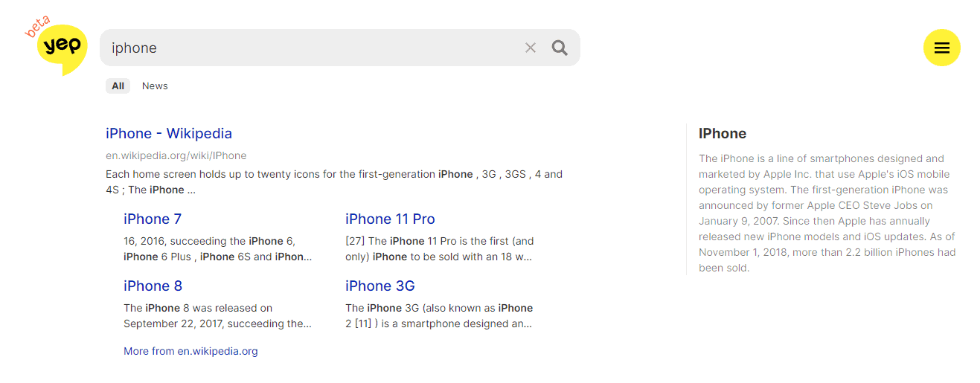Viewport: 980px width, 383px height.
Task: Open the iPhone 11 Pro sublink
Action: pos(390,219)
